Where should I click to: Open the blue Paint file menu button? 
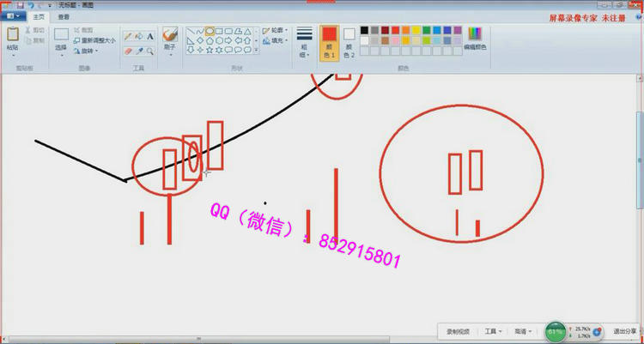click(14, 16)
